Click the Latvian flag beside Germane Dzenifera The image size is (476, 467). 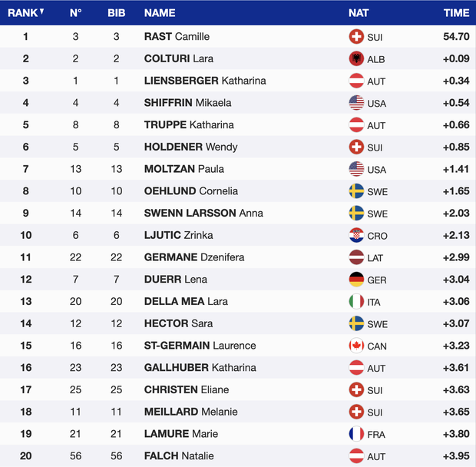[x=356, y=257]
